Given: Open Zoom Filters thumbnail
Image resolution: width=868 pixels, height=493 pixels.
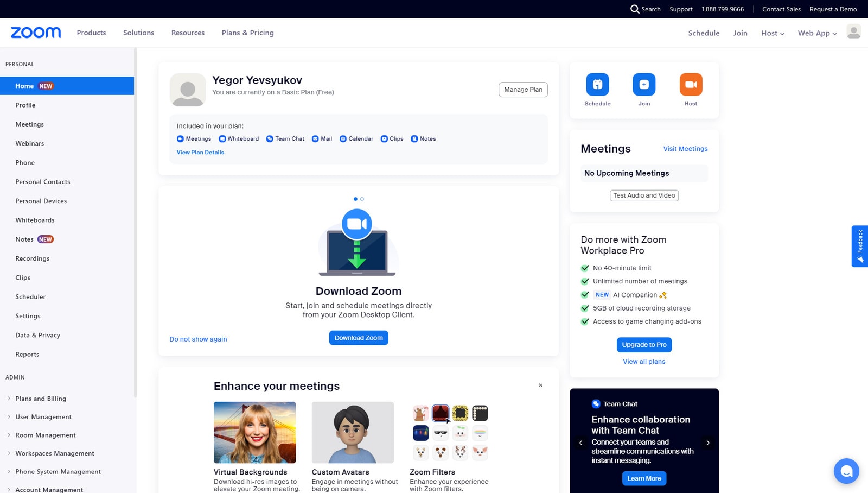Looking at the screenshot, I should click(450, 432).
